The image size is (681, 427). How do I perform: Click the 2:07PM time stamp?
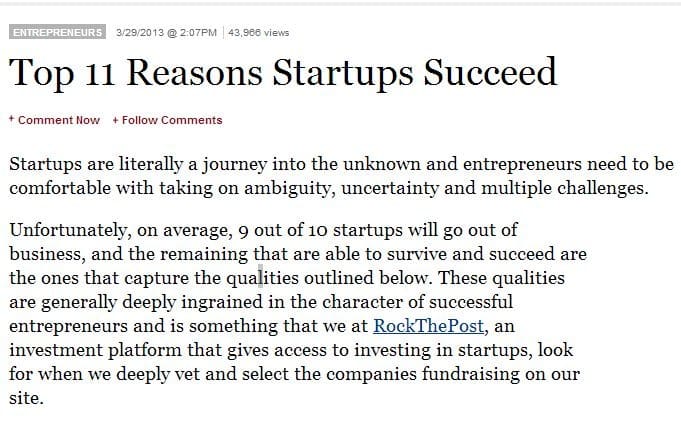tap(198, 33)
